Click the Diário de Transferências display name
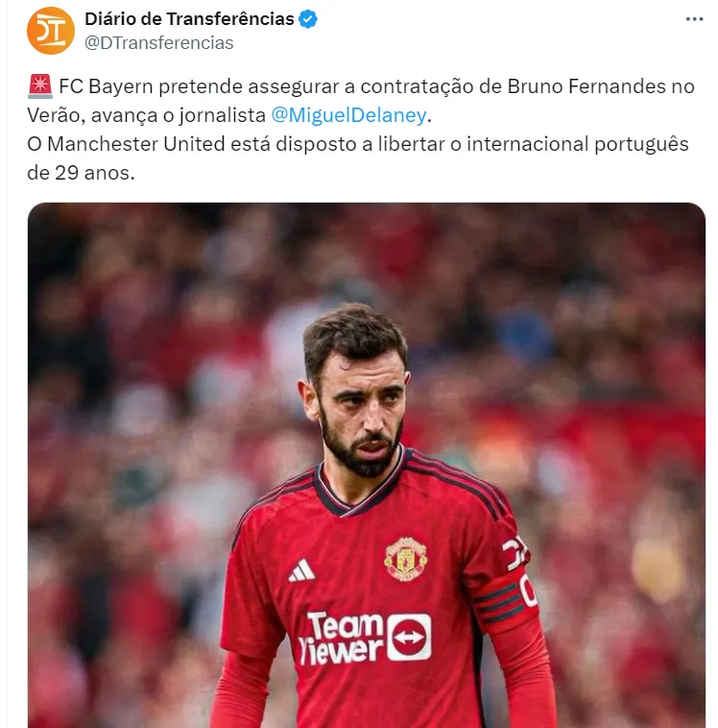 click(189, 19)
